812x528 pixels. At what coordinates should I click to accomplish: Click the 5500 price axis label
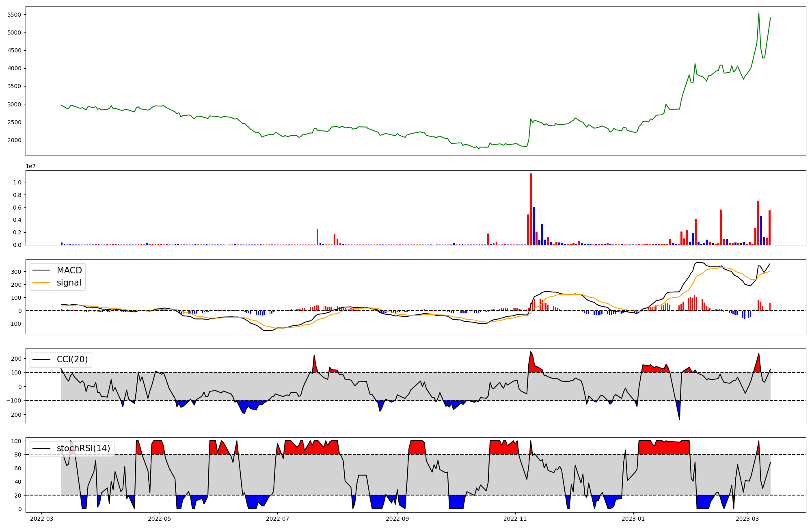pos(14,15)
